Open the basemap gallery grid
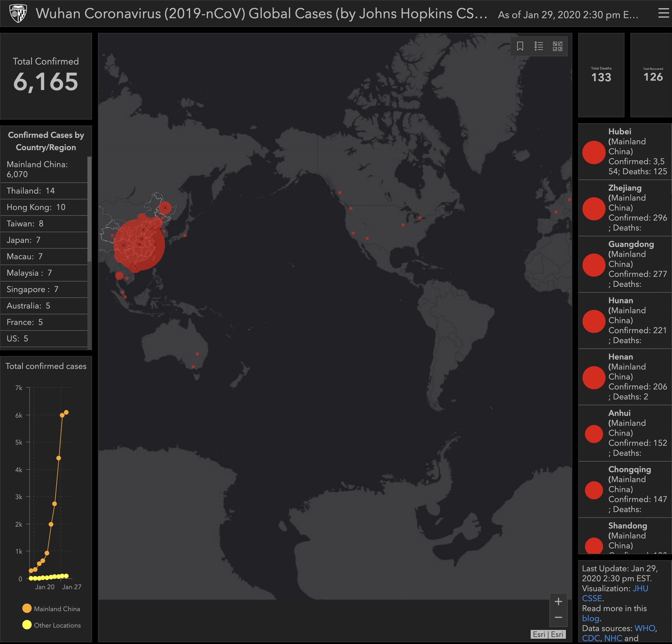Screen dimensions: 672x644 pos(557,46)
